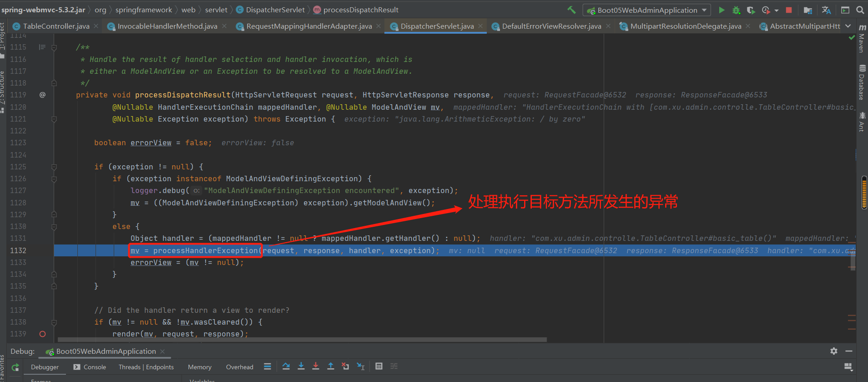Force Step Into with the red down-arrow icon

[x=316, y=367]
